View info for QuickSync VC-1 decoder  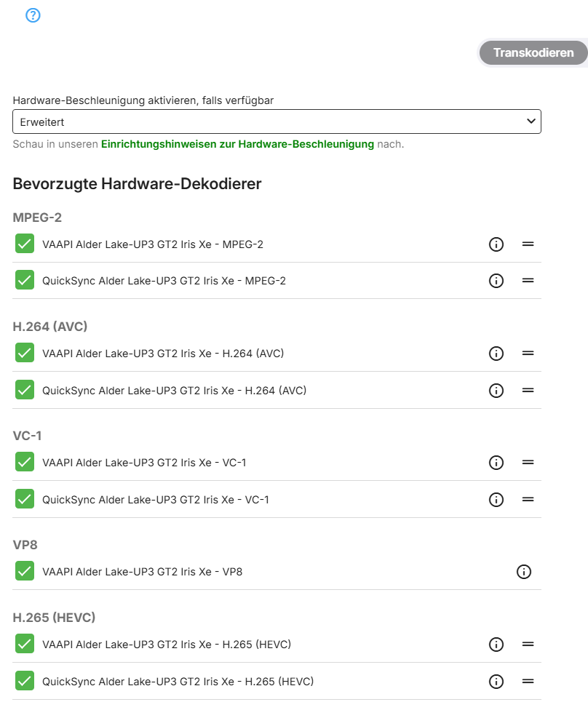(x=496, y=500)
